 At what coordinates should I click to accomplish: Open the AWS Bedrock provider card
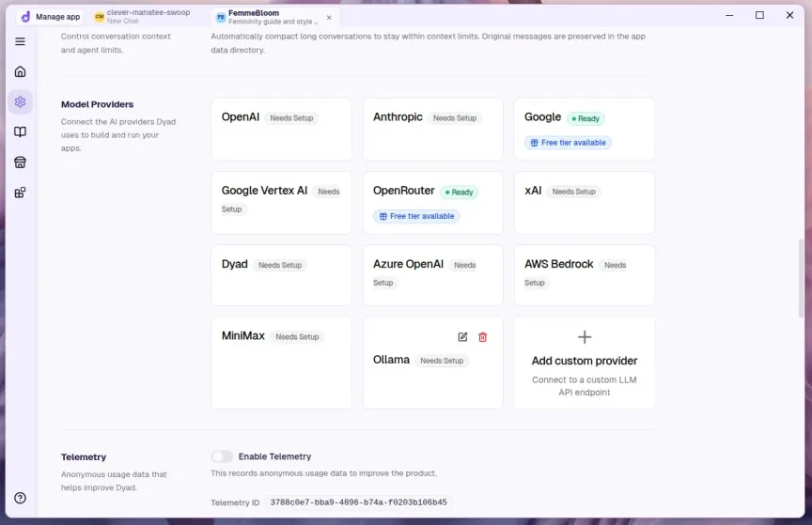(585, 275)
